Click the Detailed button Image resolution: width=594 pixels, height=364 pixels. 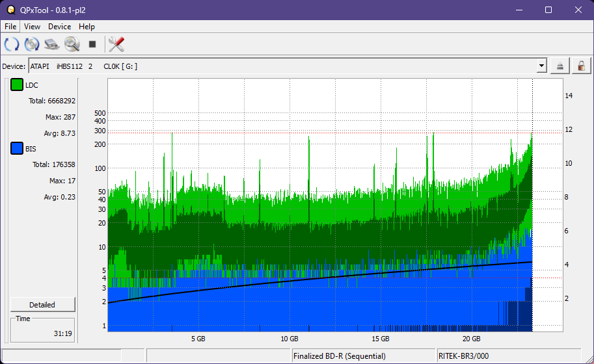click(42, 305)
